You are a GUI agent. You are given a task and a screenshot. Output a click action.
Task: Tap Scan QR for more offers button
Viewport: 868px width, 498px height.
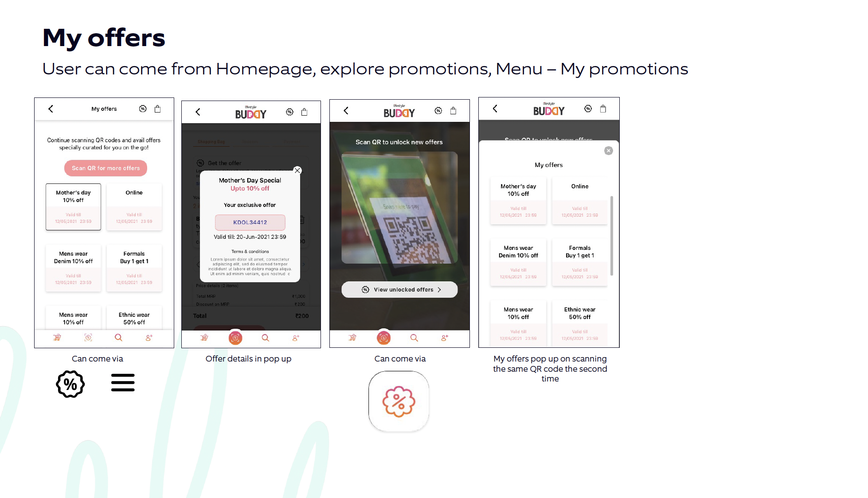(106, 168)
